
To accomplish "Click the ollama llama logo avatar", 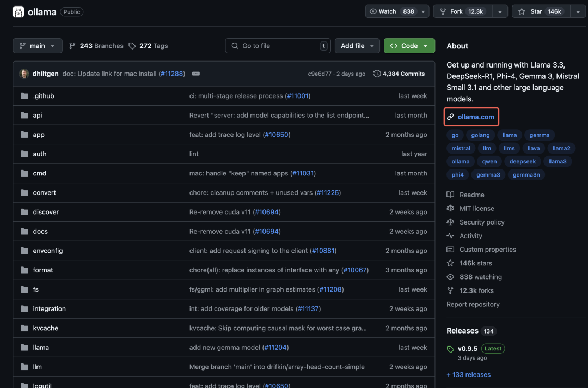I will [x=19, y=12].
